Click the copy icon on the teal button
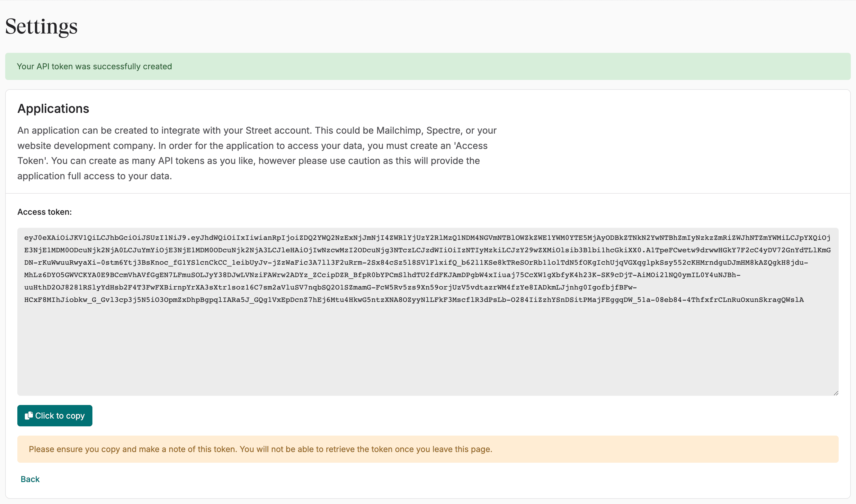 (29, 415)
